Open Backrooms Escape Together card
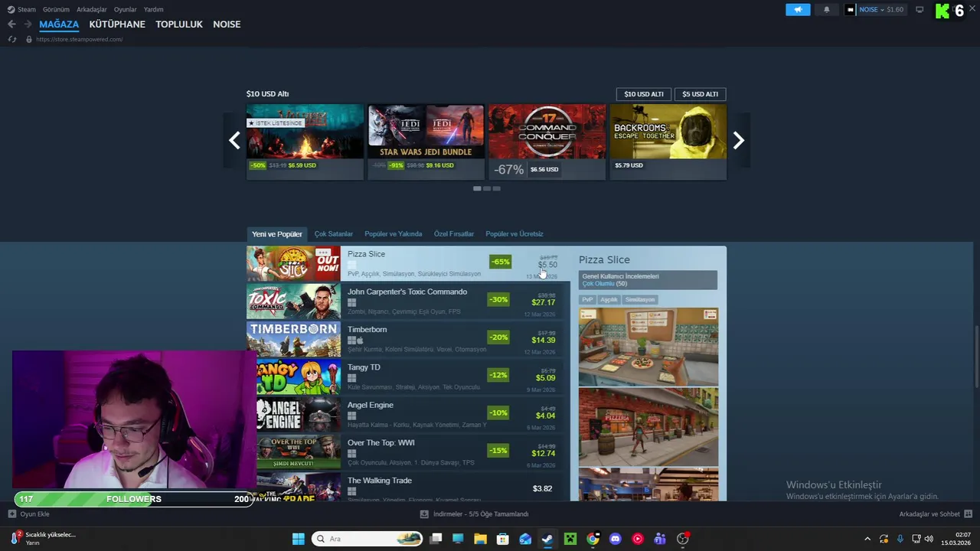This screenshot has height=551, width=980. click(668, 142)
